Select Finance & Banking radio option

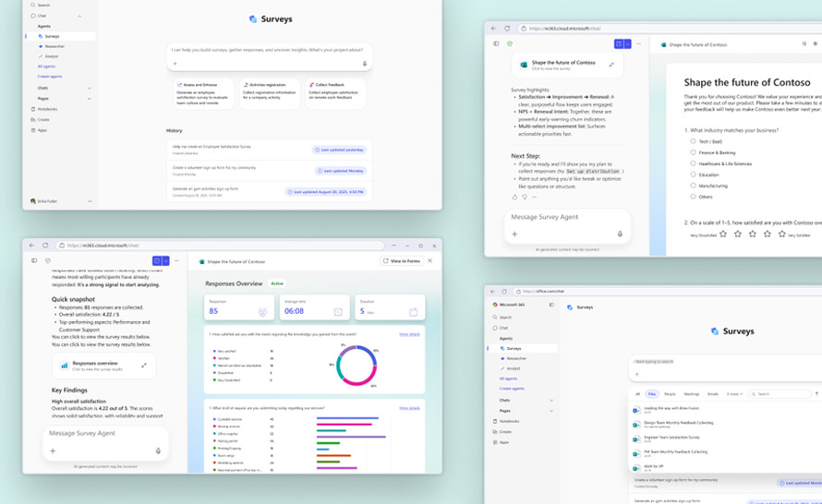coord(693,152)
